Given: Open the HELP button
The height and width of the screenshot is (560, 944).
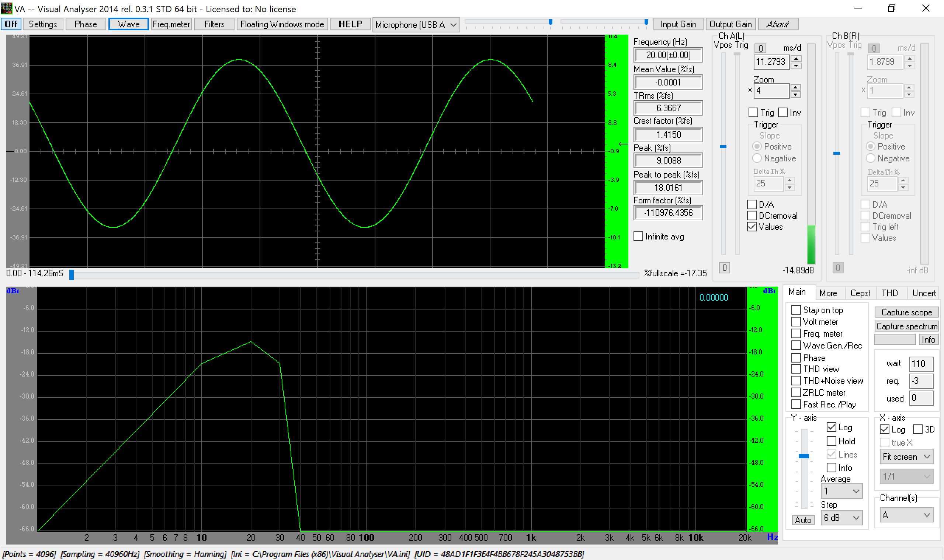Looking at the screenshot, I should (x=350, y=24).
